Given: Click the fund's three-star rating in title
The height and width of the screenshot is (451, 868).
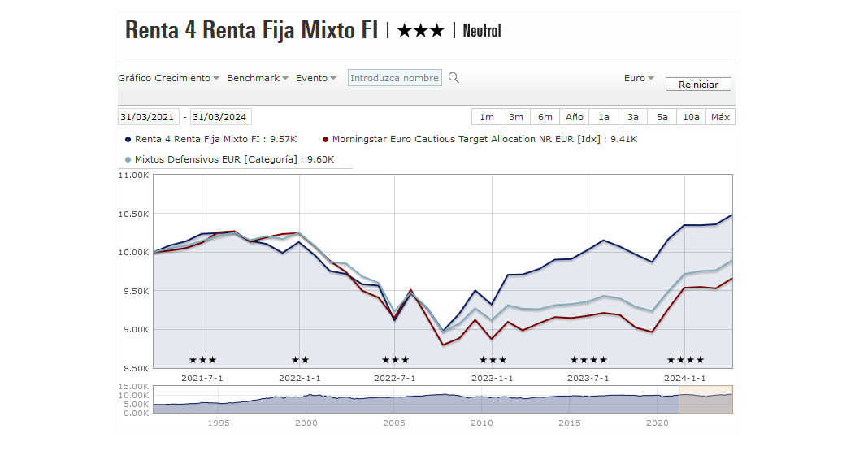Looking at the screenshot, I should pyautogui.click(x=420, y=31).
